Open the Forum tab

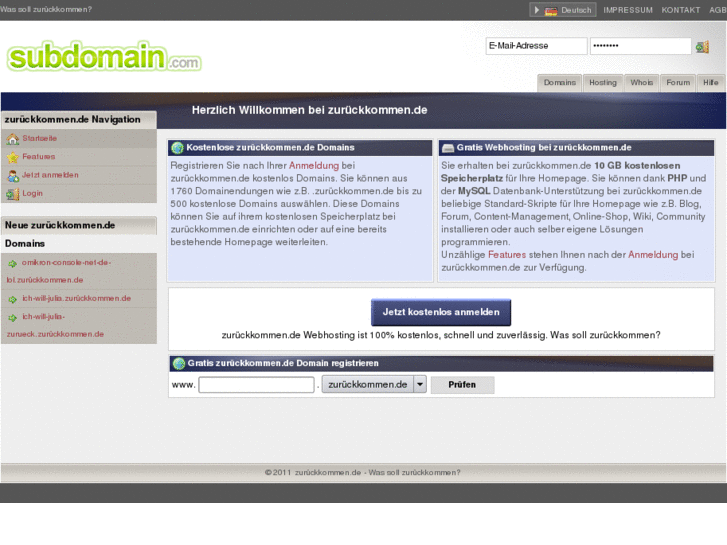coord(678,83)
